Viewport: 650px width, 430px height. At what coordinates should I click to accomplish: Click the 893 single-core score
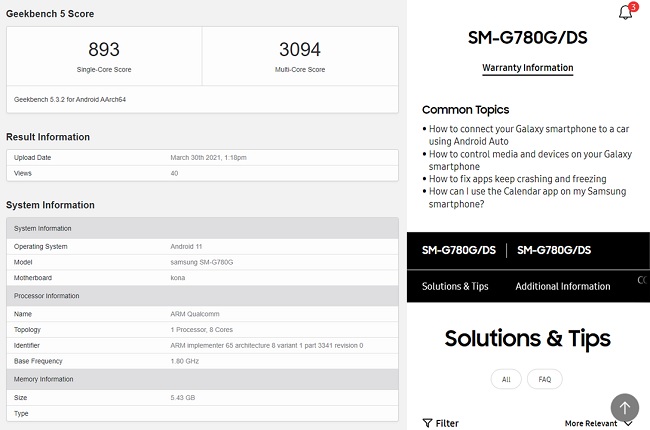pos(104,49)
